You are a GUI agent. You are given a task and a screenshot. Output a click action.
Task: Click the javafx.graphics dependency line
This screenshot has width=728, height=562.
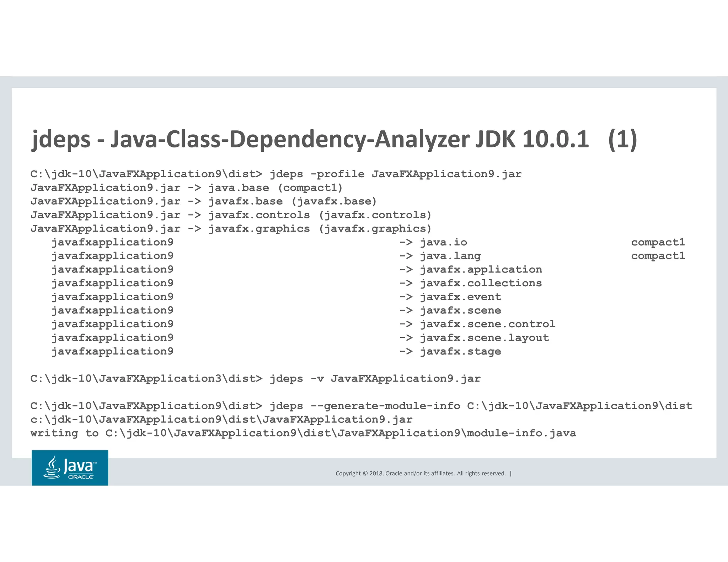pos(231,228)
